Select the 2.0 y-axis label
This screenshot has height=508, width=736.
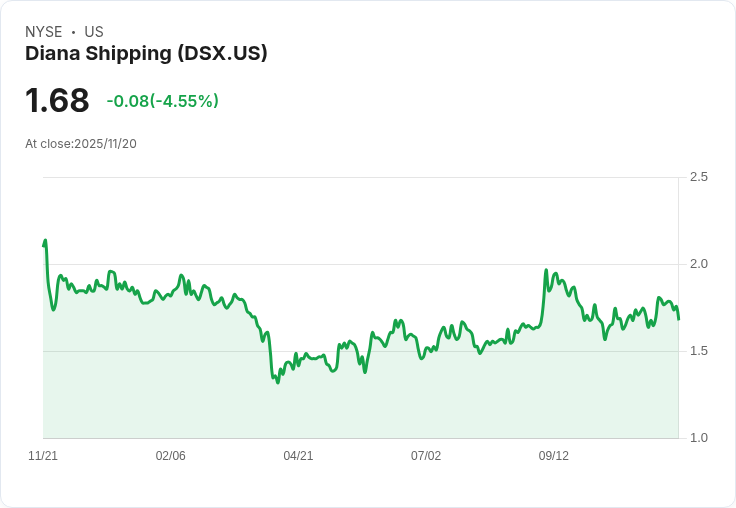pyautogui.click(x=699, y=264)
